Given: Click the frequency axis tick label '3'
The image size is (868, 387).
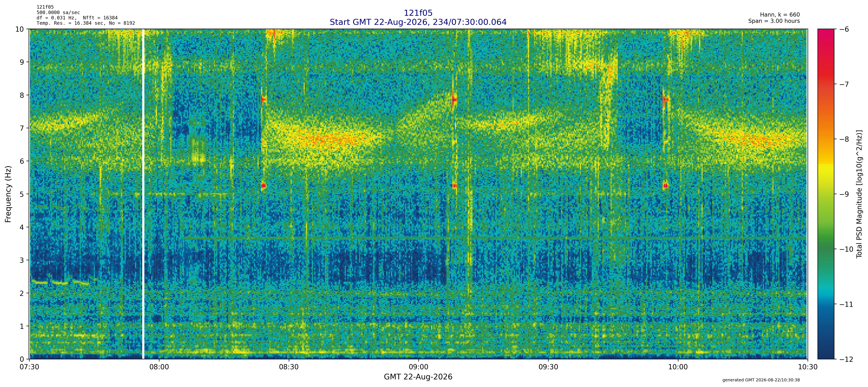Looking at the screenshot, I should (x=22, y=260).
